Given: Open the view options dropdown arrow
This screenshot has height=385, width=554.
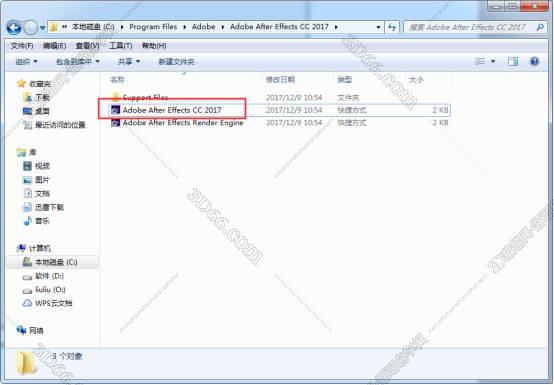Looking at the screenshot, I should tap(493, 61).
